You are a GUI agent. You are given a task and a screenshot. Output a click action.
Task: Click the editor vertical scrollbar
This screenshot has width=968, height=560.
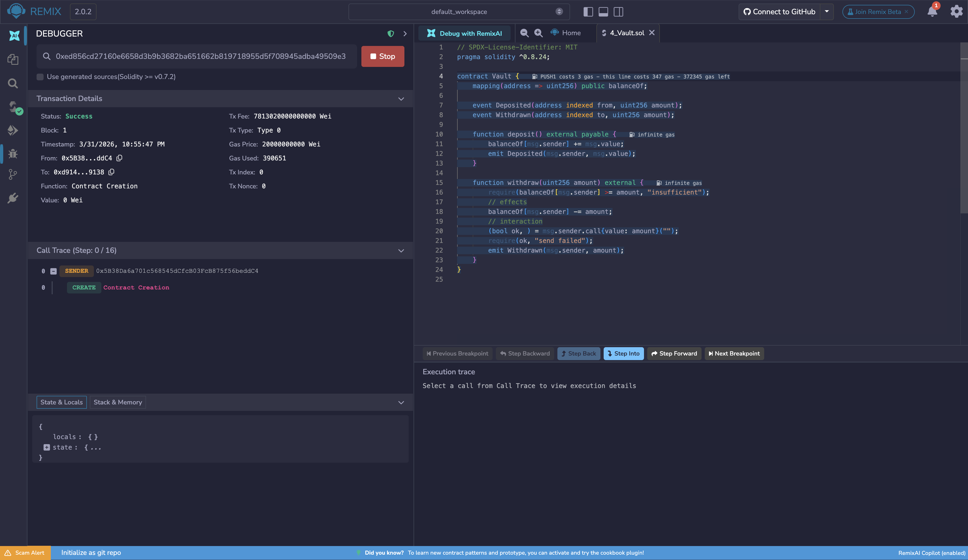pyautogui.click(x=964, y=127)
